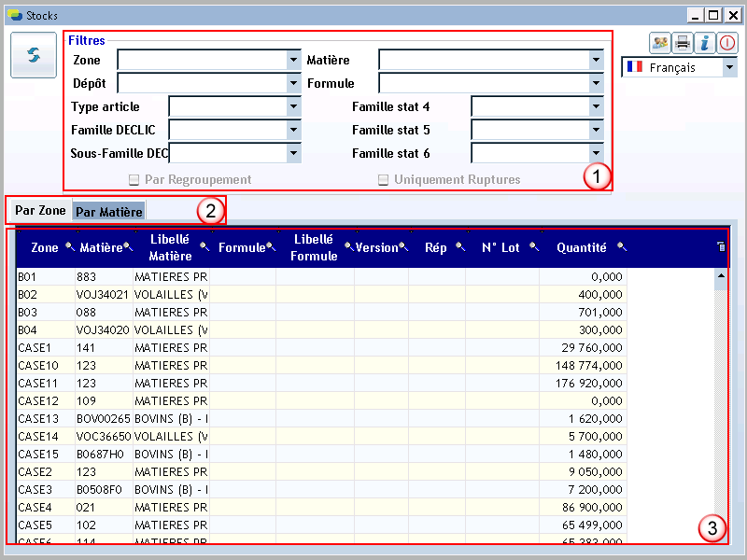Open the Famille stat 6 dropdown
Viewport: 747px width, 560px height.
pyautogui.click(x=596, y=153)
